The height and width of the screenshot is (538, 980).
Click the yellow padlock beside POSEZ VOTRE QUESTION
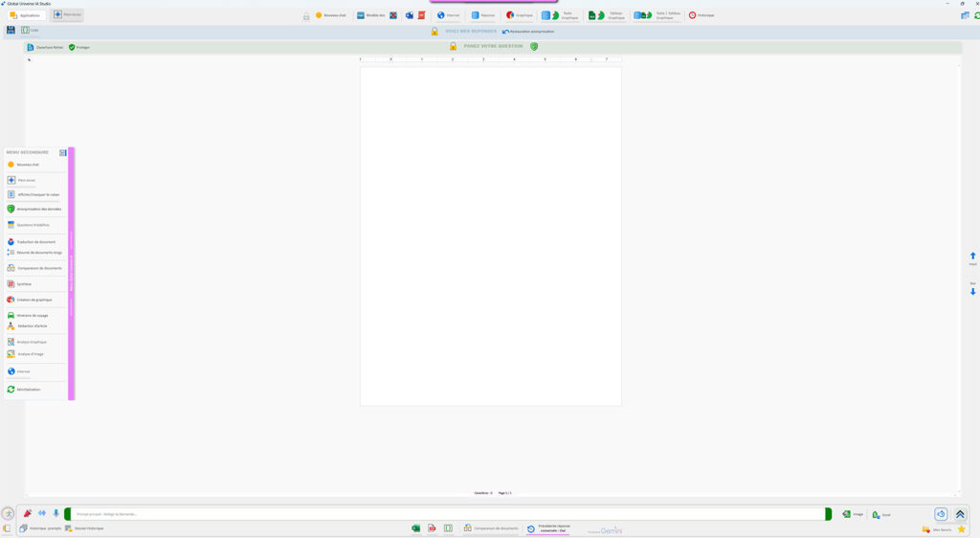click(x=453, y=46)
